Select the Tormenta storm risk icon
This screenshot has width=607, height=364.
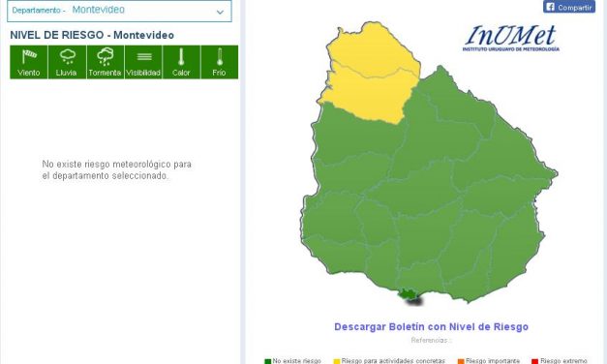(106, 62)
